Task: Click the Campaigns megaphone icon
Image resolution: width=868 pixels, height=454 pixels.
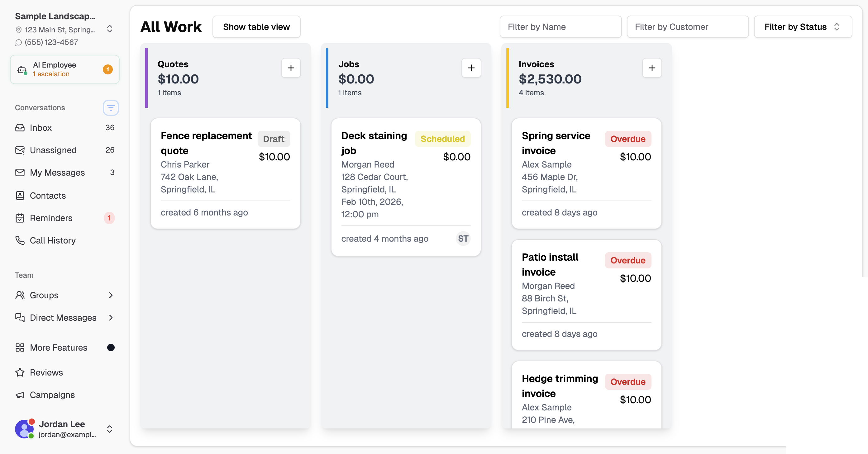Action: pos(20,395)
